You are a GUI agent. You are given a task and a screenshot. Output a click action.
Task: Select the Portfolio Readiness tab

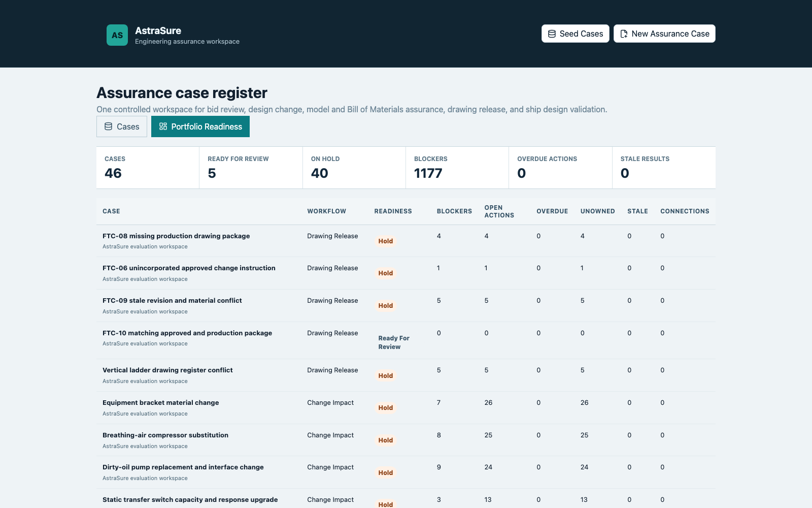click(x=200, y=126)
